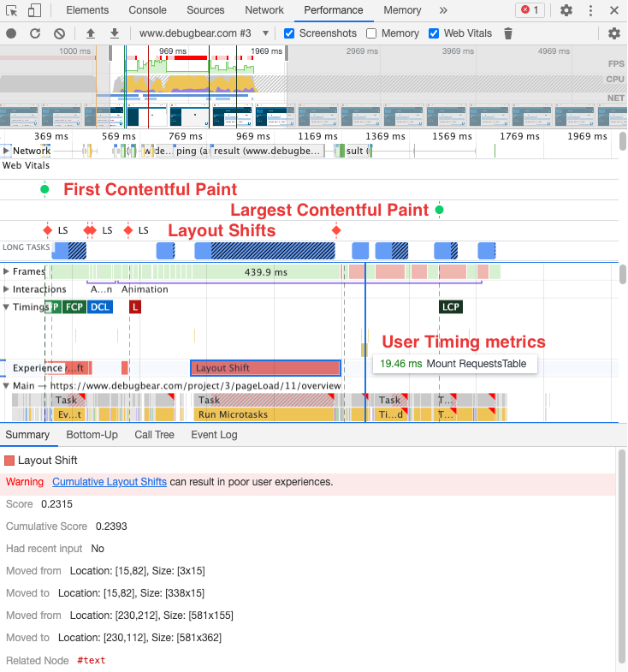Select the Ev...t yellow event block
This screenshot has width=628, height=672.
[x=69, y=414]
